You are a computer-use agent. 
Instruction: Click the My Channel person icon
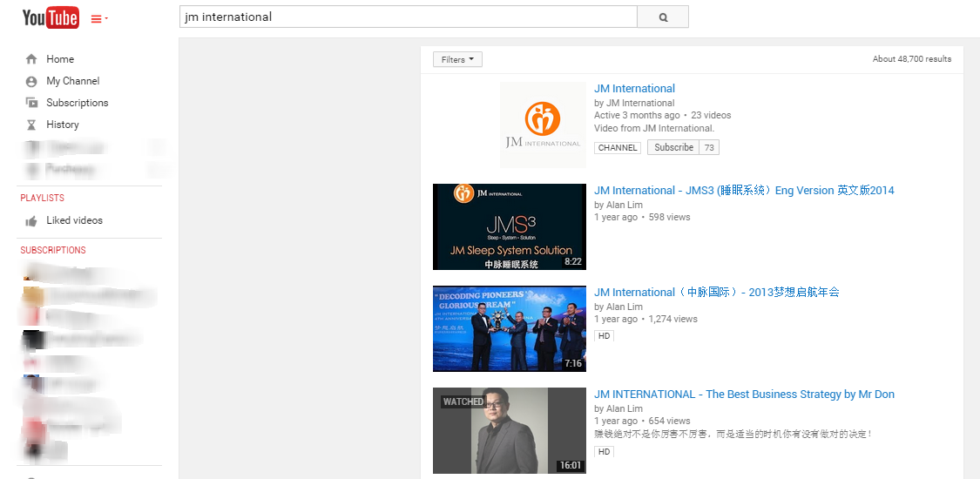coord(31,81)
